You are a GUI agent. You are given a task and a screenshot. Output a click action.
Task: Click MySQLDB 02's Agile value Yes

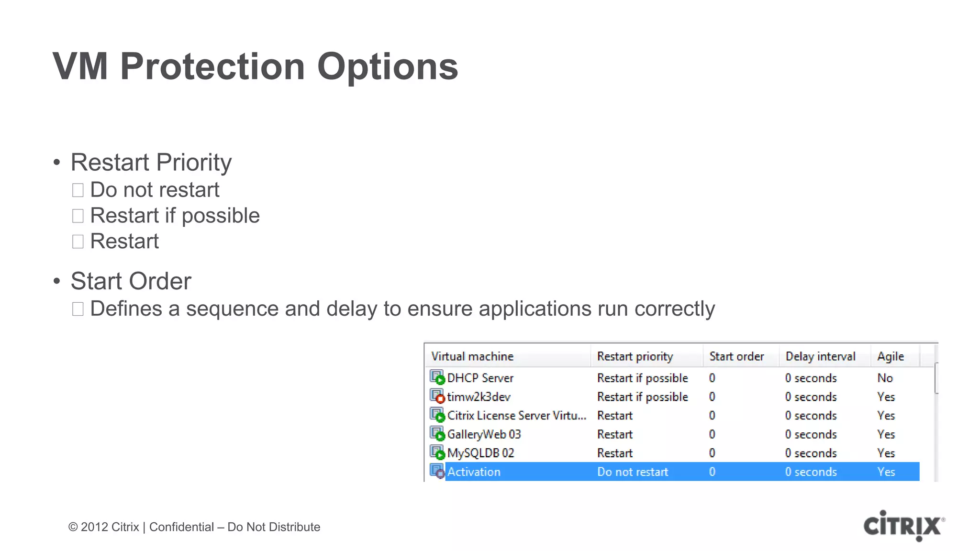(x=886, y=453)
